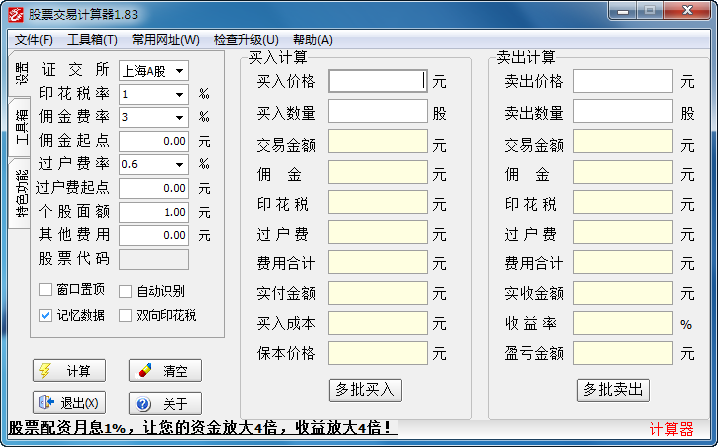The width and height of the screenshot is (718, 447).
Task: Click the 实收金额 result field
Action: 623,292
